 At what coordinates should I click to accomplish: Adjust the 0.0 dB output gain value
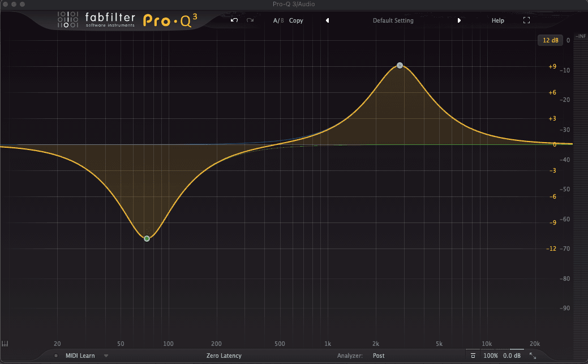tap(512, 356)
